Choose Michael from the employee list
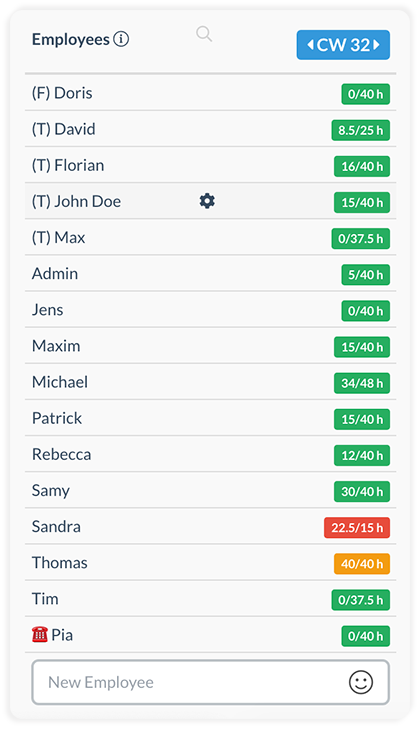The height and width of the screenshot is (729, 420). point(210,382)
